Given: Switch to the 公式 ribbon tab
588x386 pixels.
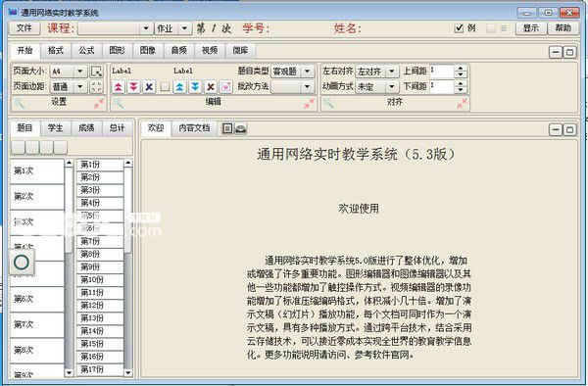Looking at the screenshot, I should point(86,51).
